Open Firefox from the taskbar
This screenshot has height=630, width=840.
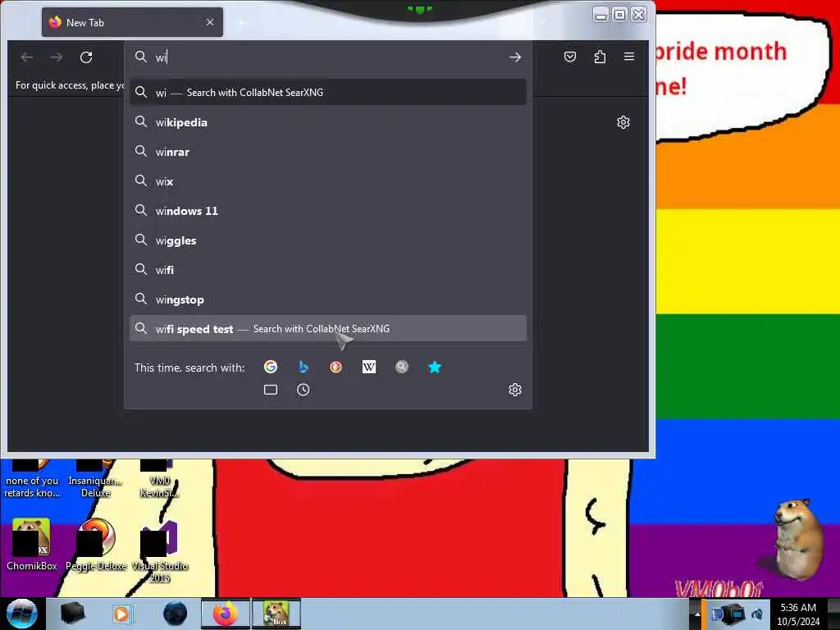(x=226, y=614)
